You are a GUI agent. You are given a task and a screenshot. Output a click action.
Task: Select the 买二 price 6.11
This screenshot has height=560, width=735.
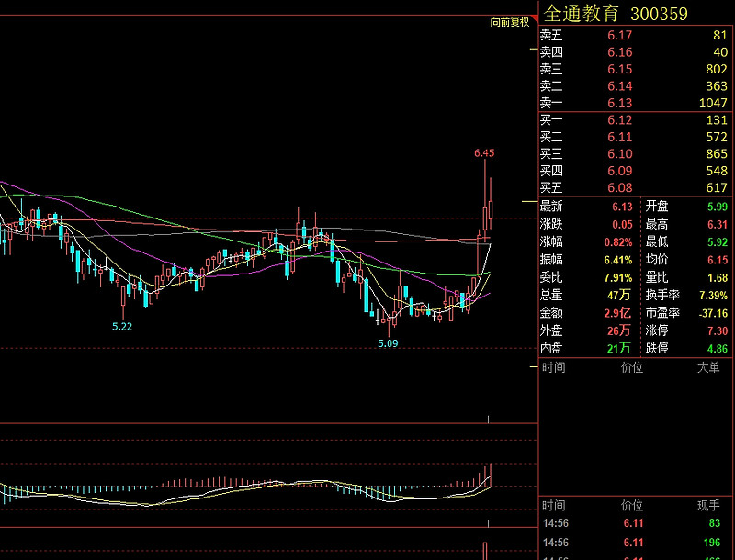point(619,137)
